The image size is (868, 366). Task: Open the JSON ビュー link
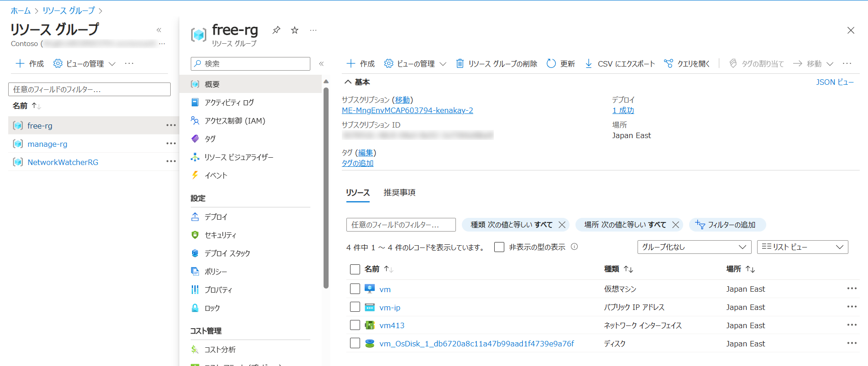pos(835,82)
